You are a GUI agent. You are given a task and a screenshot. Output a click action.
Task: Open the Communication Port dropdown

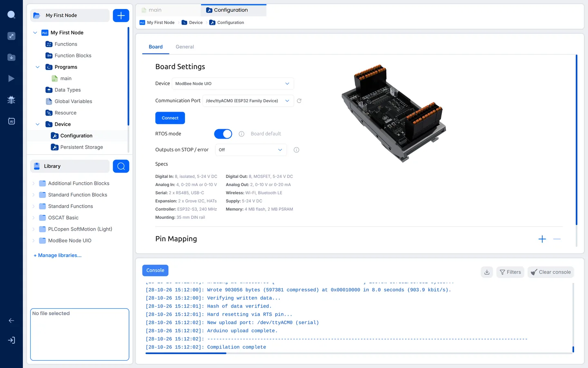248,101
